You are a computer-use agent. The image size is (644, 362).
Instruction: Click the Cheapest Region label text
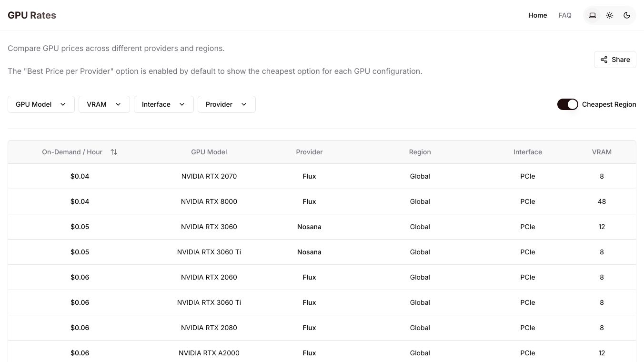[x=609, y=104]
